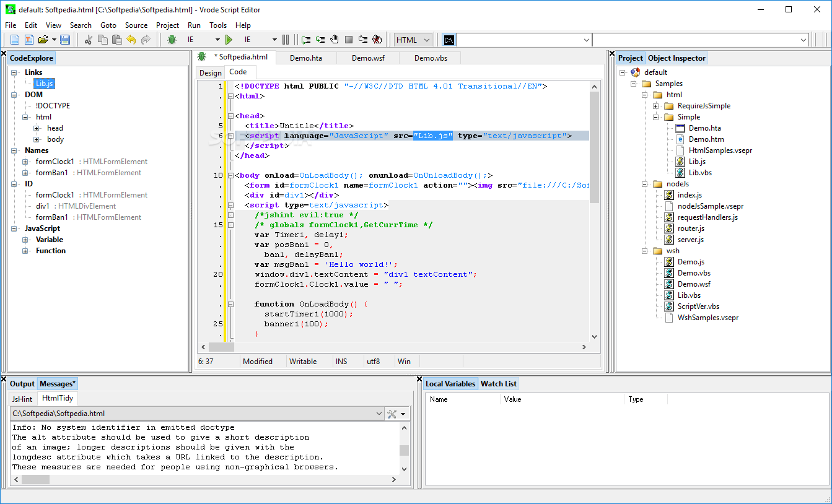Switch to the Demo.hta tab
The image size is (832, 504).
coord(305,58)
